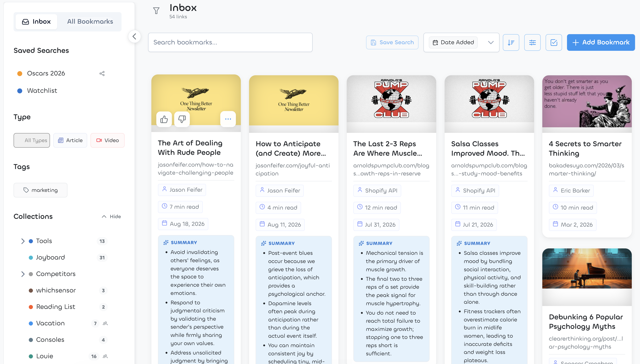Open the whichsensor collection
This screenshot has height=364, width=640.
point(56,291)
